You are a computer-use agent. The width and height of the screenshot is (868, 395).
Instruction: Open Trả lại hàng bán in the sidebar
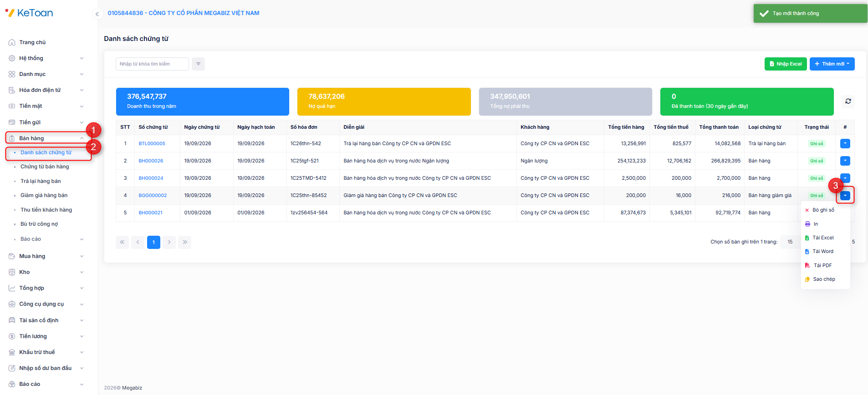coord(41,181)
